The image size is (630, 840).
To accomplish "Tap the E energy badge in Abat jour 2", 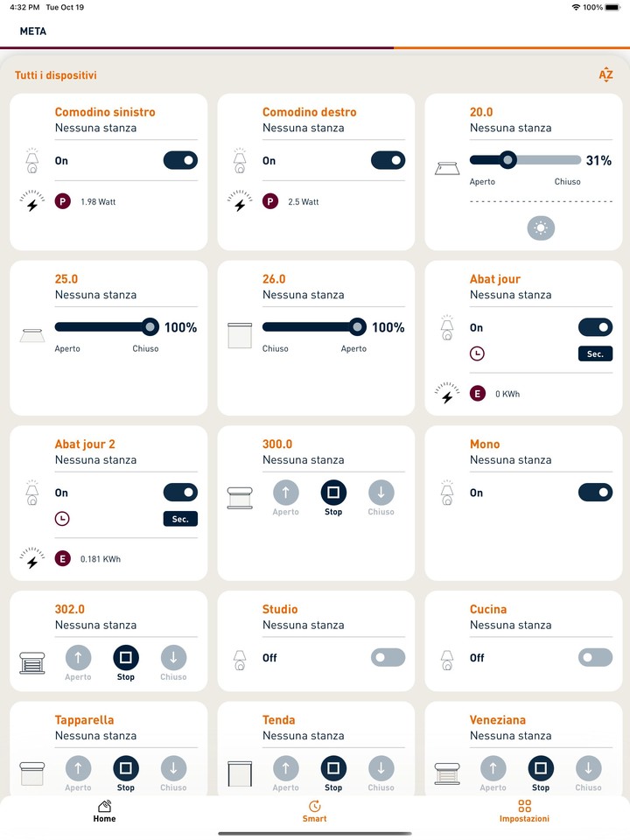I will [63, 558].
